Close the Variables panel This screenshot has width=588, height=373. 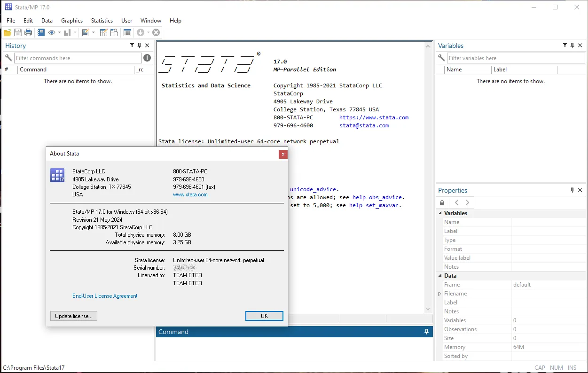(x=580, y=46)
